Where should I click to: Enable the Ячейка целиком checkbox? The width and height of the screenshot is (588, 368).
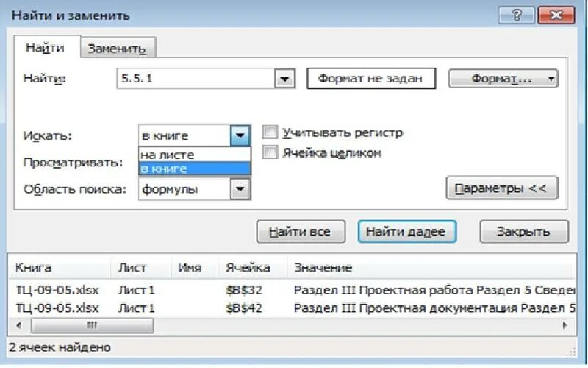pyautogui.click(x=270, y=152)
